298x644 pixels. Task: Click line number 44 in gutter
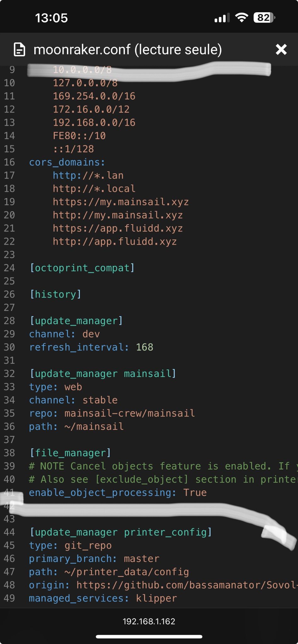pyautogui.click(x=9, y=532)
